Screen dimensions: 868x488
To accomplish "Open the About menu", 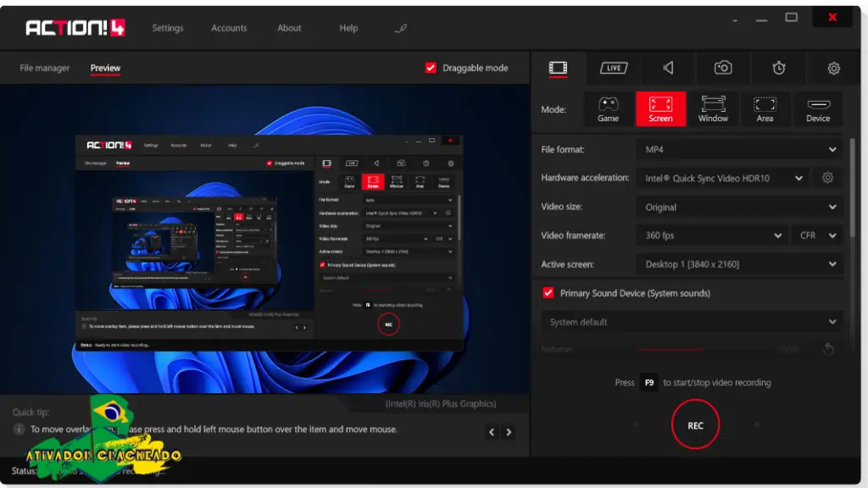I will click(x=289, y=28).
